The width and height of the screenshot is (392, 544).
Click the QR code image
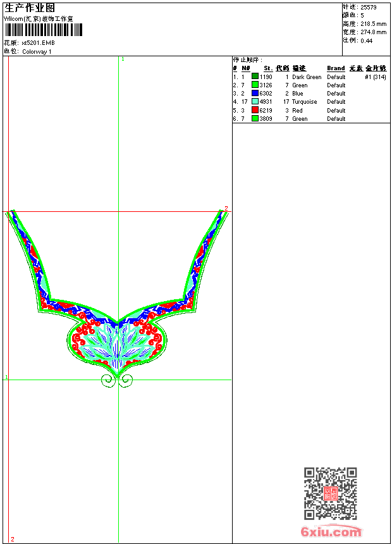[330, 493]
